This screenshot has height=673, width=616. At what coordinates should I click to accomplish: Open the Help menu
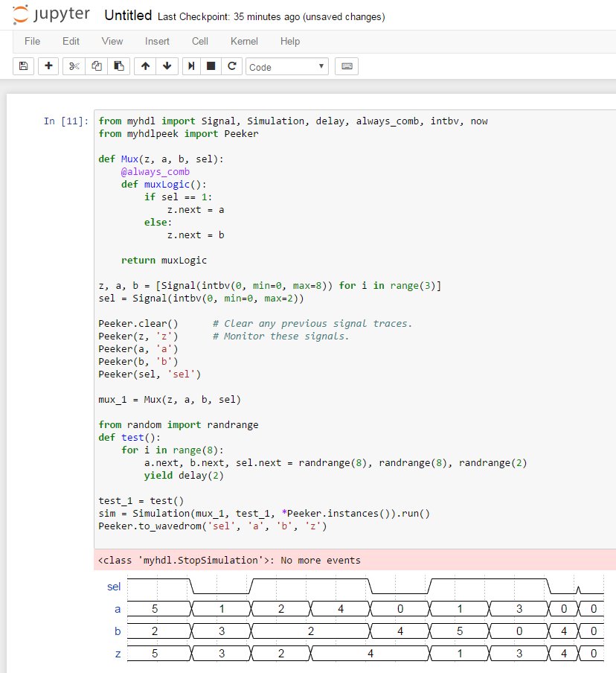pyautogui.click(x=290, y=41)
